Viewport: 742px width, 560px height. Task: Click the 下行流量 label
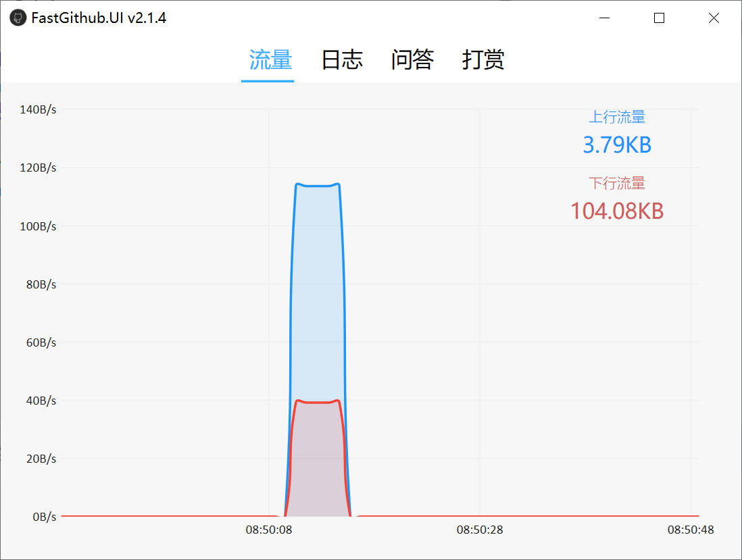tap(616, 183)
